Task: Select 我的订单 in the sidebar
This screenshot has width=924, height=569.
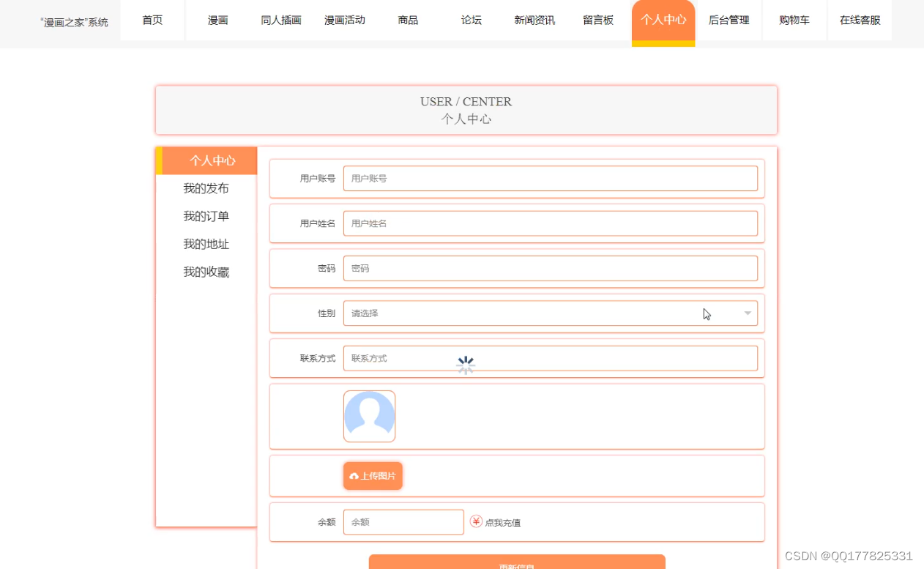Action: pyautogui.click(x=207, y=216)
